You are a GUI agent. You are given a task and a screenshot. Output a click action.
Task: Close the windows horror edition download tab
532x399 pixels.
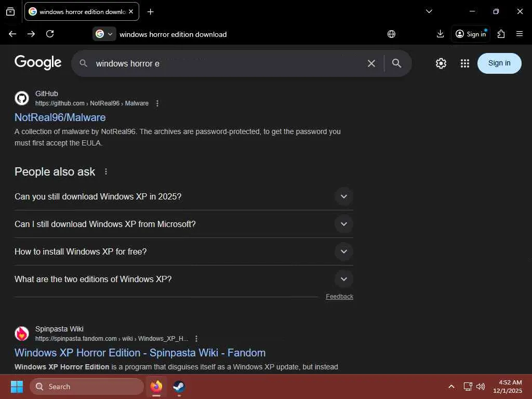tap(131, 11)
